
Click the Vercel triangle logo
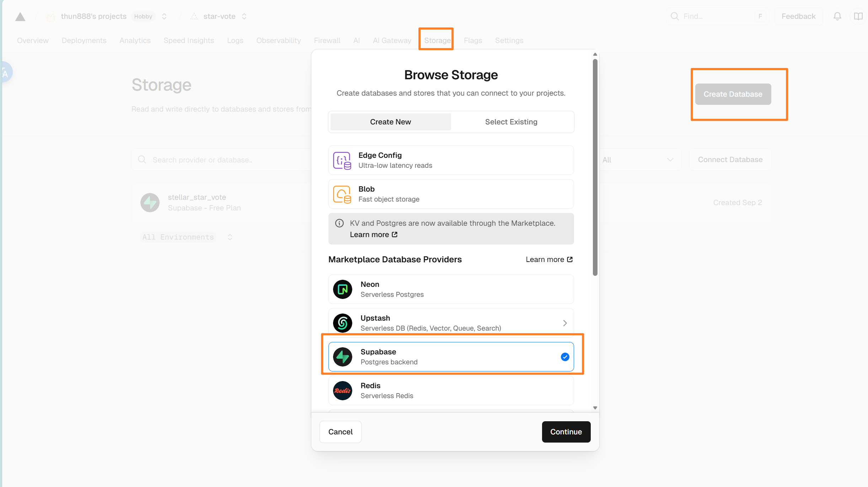tap(20, 17)
